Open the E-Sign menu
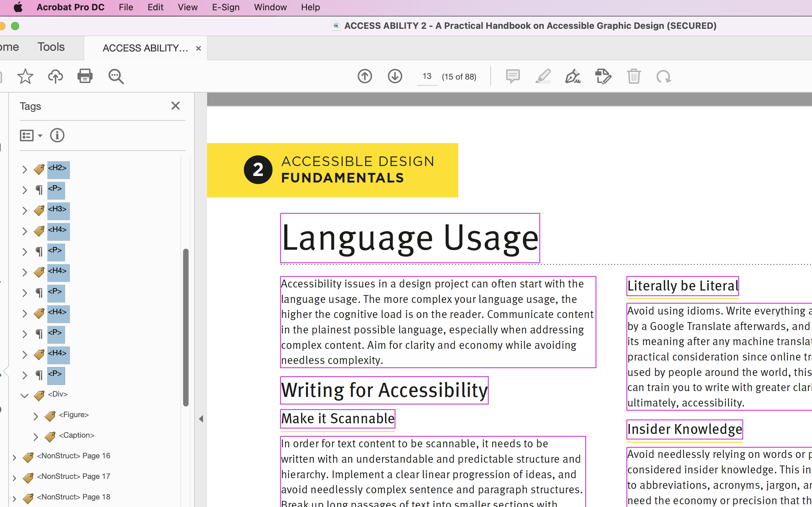 pos(226,7)
